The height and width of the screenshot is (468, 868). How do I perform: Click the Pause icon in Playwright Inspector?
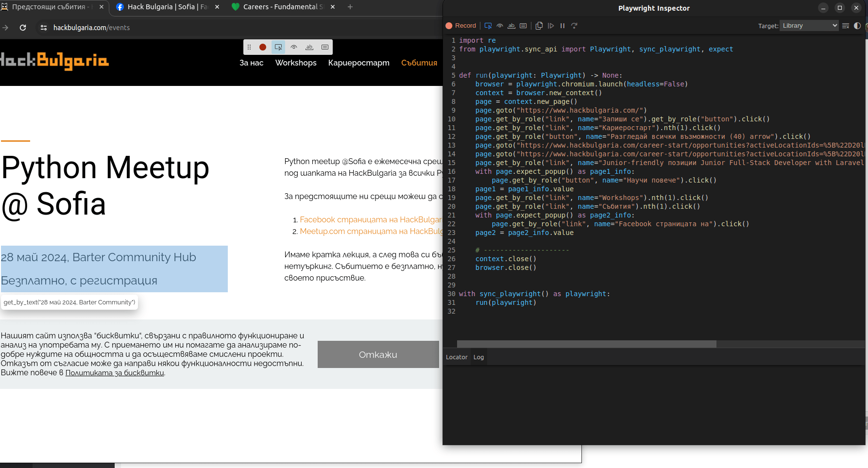(562, 26)
